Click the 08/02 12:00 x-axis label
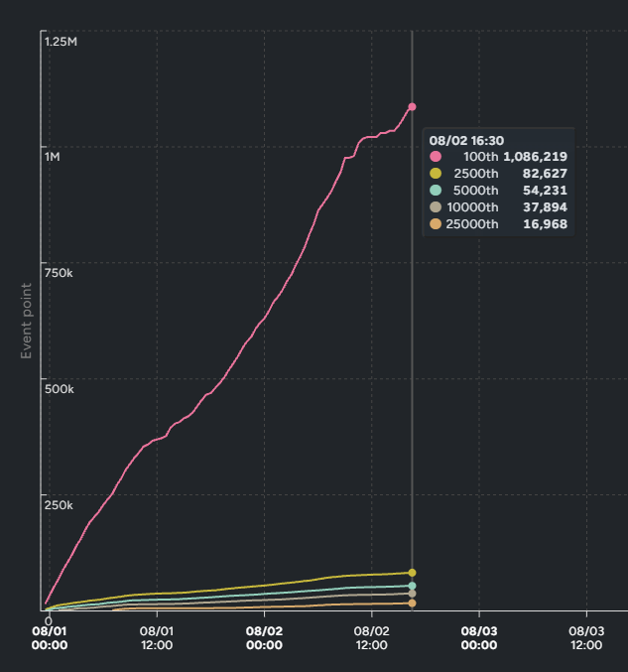The width and height of the screenshot is (628, 672). tap(372, 637)
